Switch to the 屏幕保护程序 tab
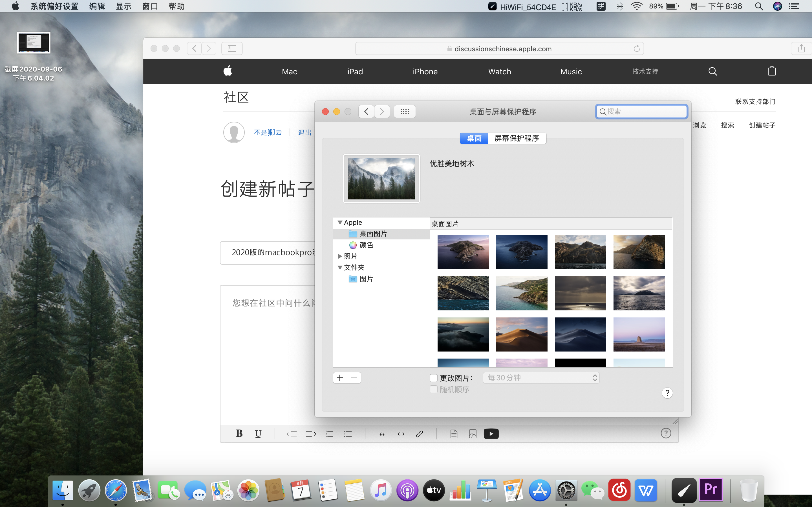 pyautogui.click(x=517, y=138)
